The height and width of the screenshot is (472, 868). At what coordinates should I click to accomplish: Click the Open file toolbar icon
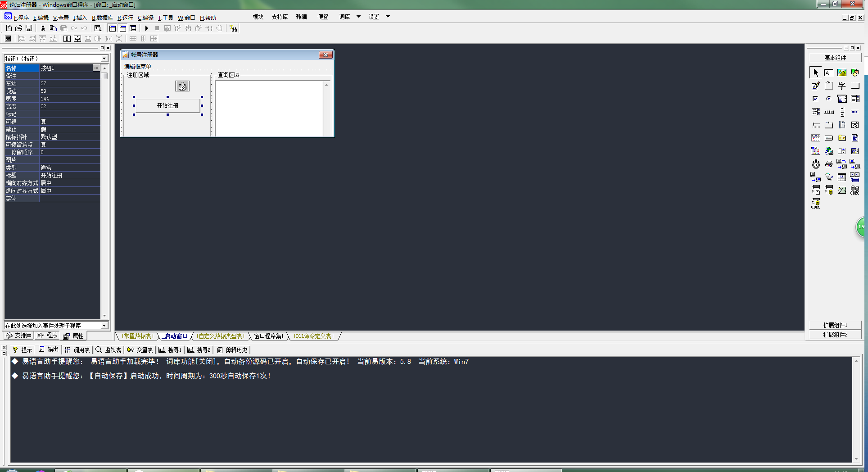pos(19,28)
